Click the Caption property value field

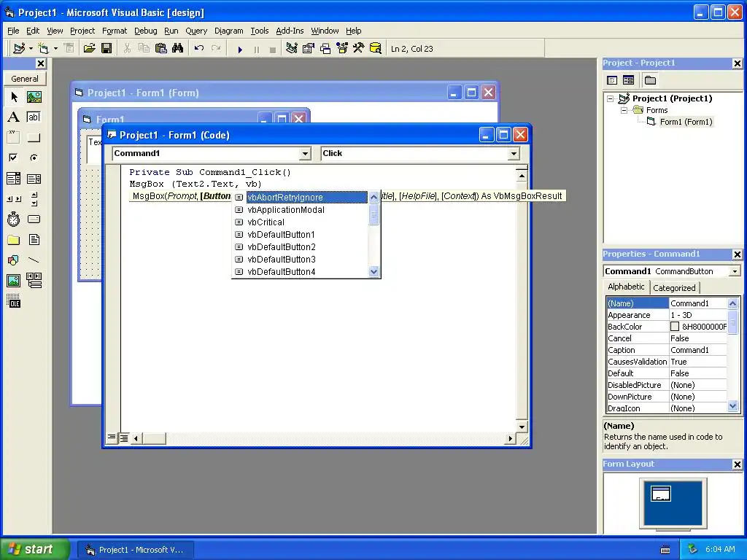[x=698, y=350]
